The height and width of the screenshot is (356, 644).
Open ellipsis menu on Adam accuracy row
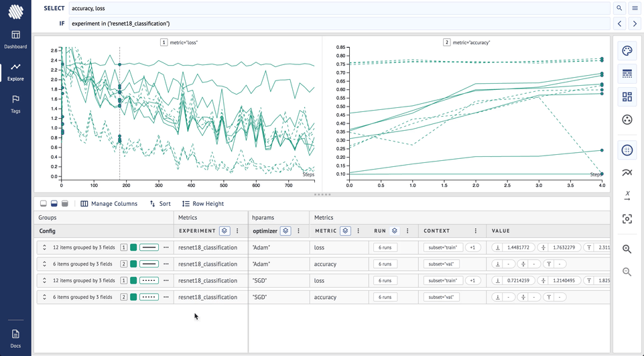(166, 264)
